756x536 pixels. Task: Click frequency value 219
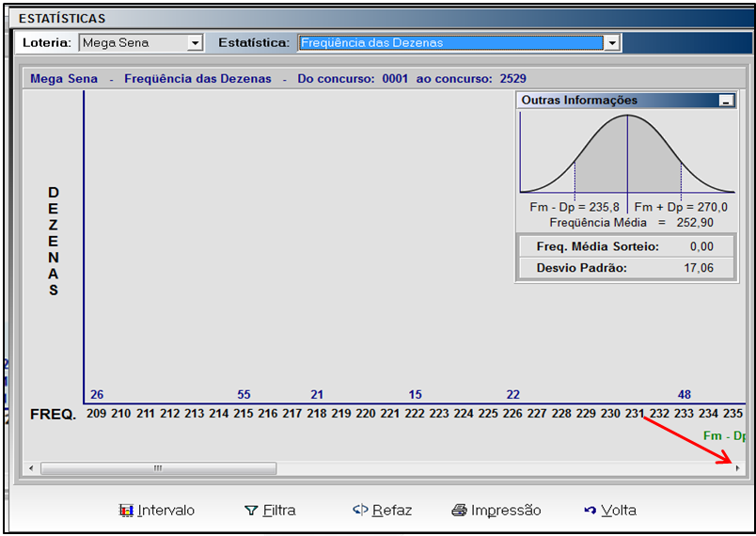[341, 414]
